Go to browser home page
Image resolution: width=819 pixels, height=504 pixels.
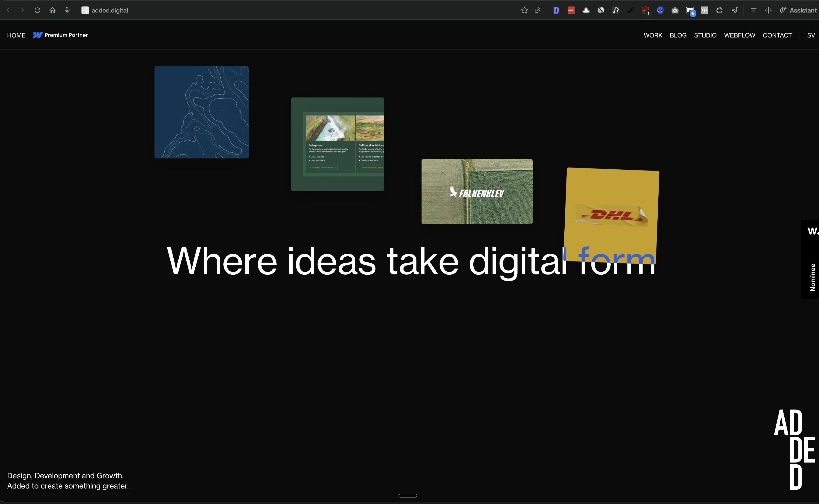tap(52, 10)
